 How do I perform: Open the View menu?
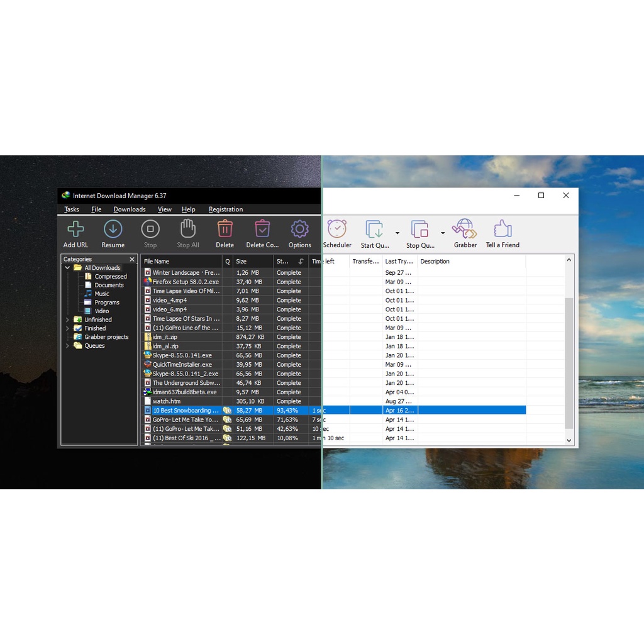[164, 209]
